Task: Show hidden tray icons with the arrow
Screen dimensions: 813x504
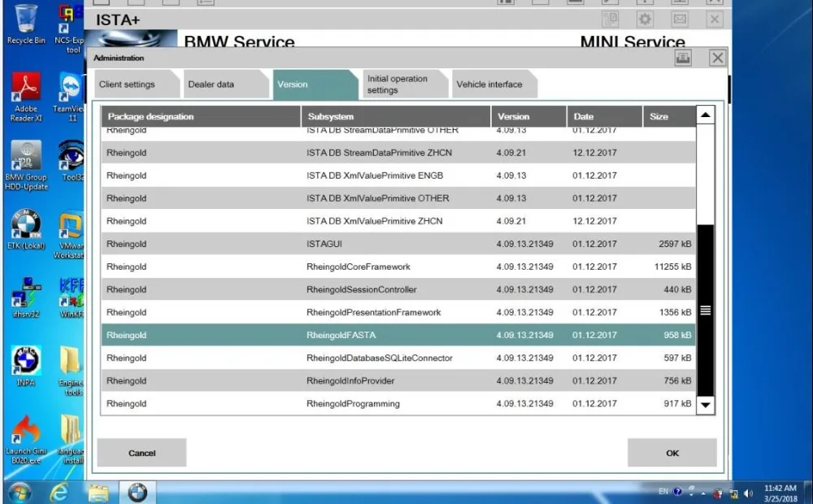Action: (703, 493)
